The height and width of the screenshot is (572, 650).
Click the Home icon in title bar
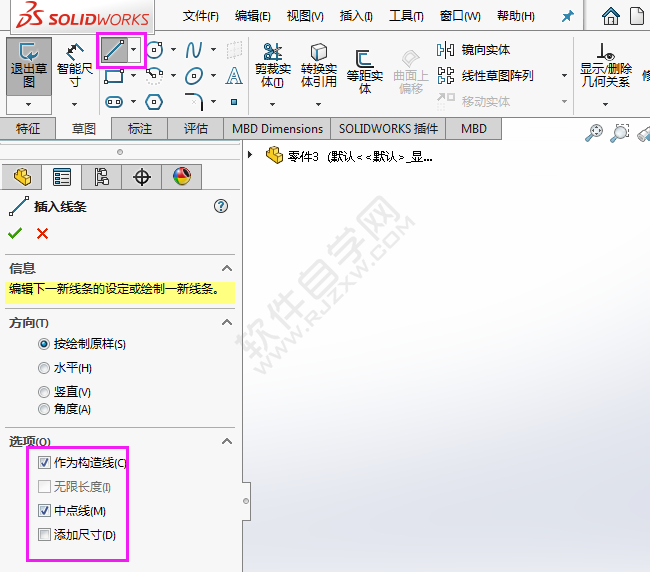coord(611,16)
